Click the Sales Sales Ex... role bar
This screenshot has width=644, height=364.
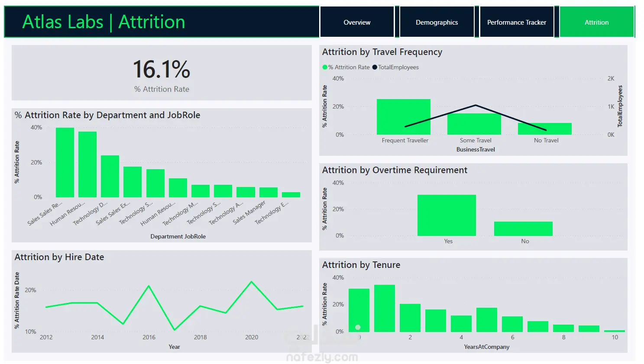tap(133, 182)
